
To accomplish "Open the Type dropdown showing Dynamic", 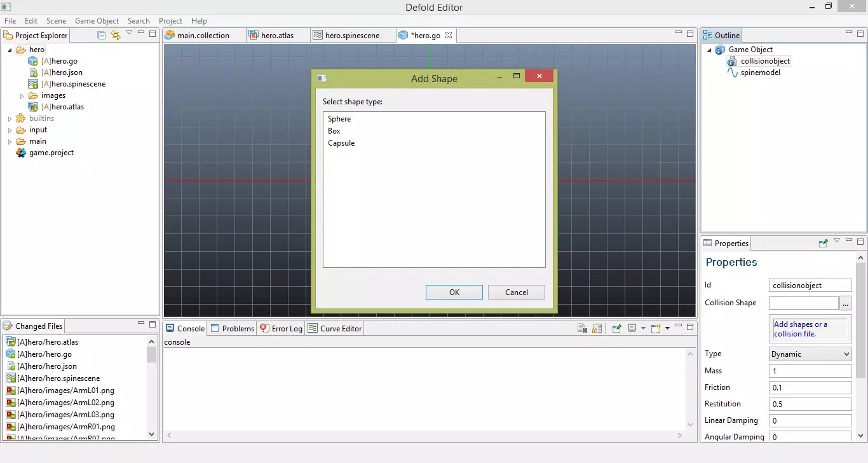I will point(810,354).
